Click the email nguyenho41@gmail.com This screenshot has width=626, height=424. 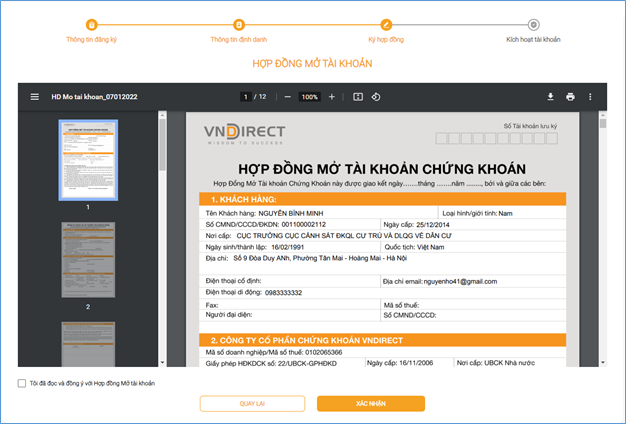[460, 281]
